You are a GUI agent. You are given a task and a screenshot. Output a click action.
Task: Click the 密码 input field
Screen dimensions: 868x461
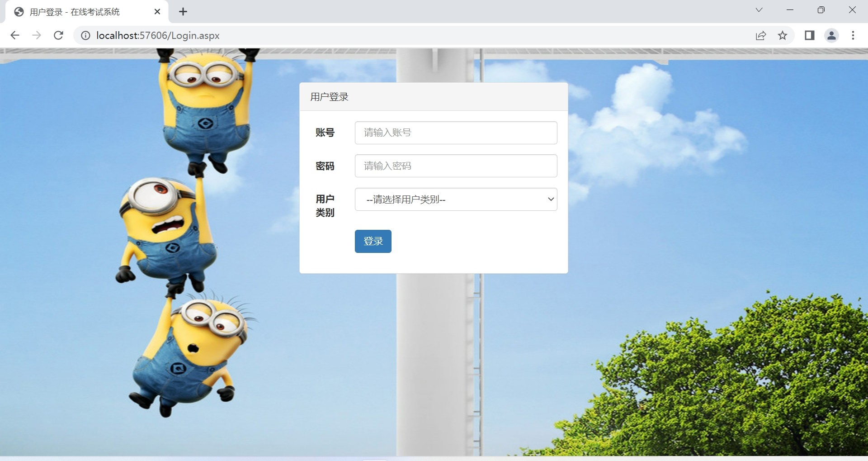(456, 166)
